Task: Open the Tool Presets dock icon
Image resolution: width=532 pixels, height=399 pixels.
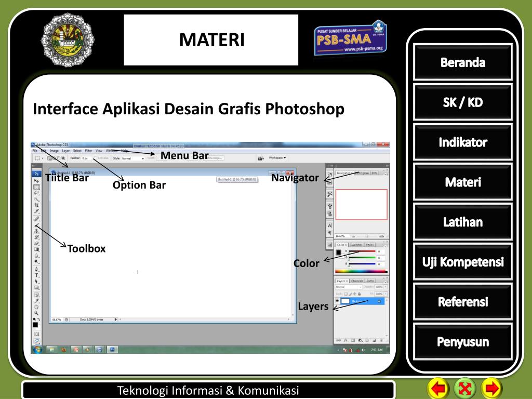Action: coord(329,194)
